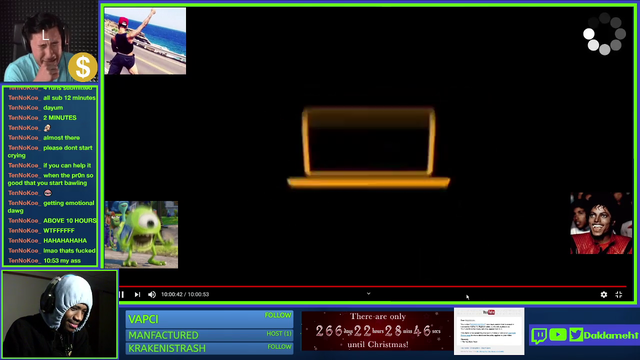Pause the video playback
The width and height of the screenshot is (640, 360).
pyautogui.click(x=122, y=294)
